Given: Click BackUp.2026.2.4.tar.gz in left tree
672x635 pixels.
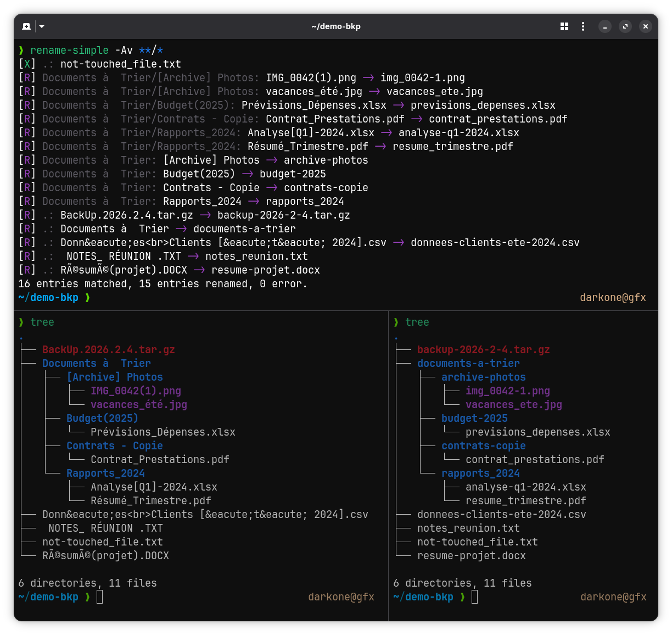Looking at the screenshot, I should [x=109, y=350].
